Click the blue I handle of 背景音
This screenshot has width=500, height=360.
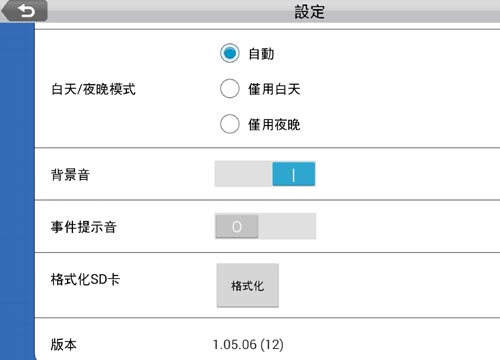294,174
